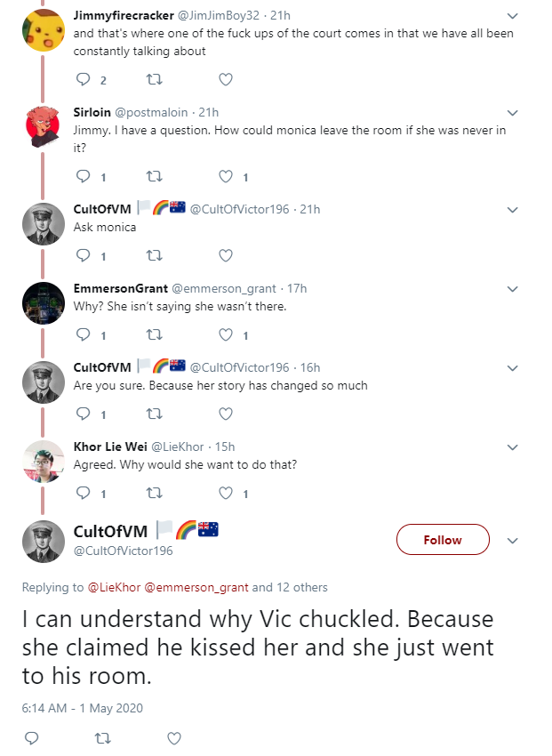Expand the menu chevron on Sirloin's tweet
The image size is (552, 756).
(513, 113)
